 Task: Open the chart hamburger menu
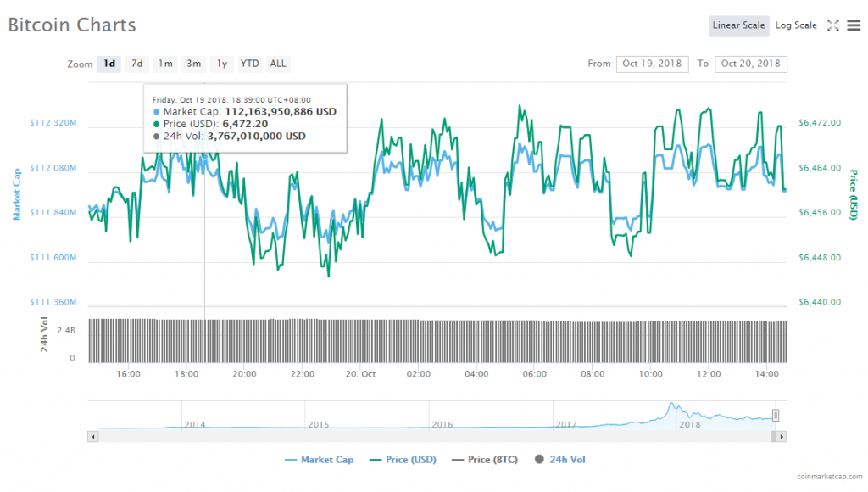[x=853, y=25]
